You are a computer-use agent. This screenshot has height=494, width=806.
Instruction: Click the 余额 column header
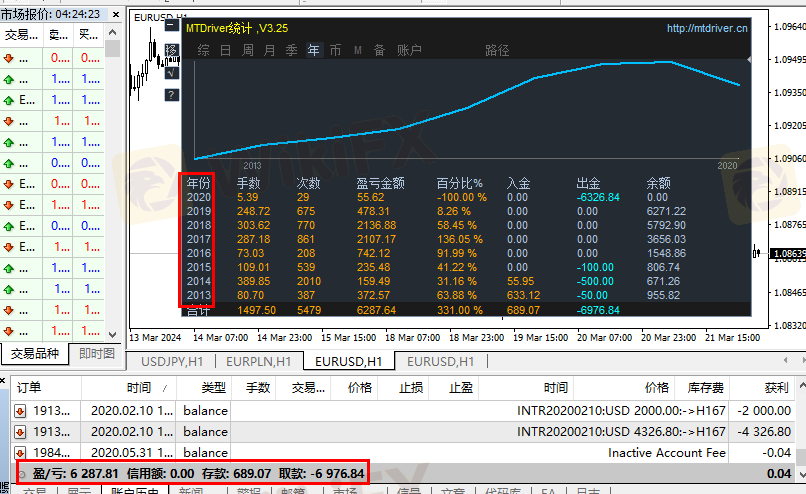[658, 183]
